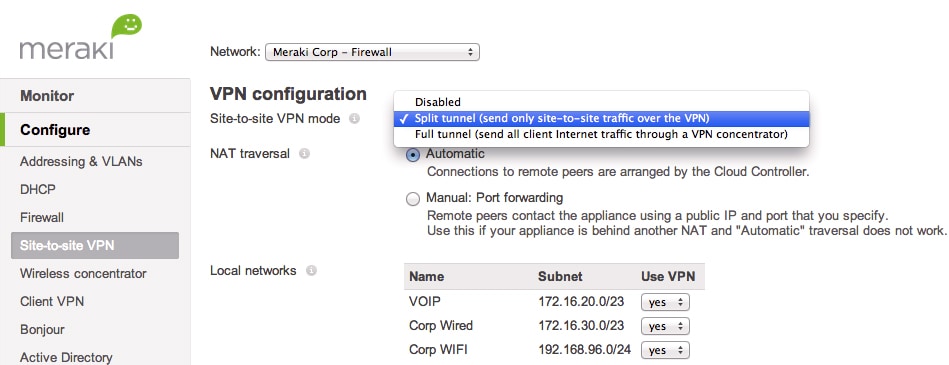The height and width of the screenshot is (365, 949).
Task: Click the VOIP network name
Action: tap(424, 301)
